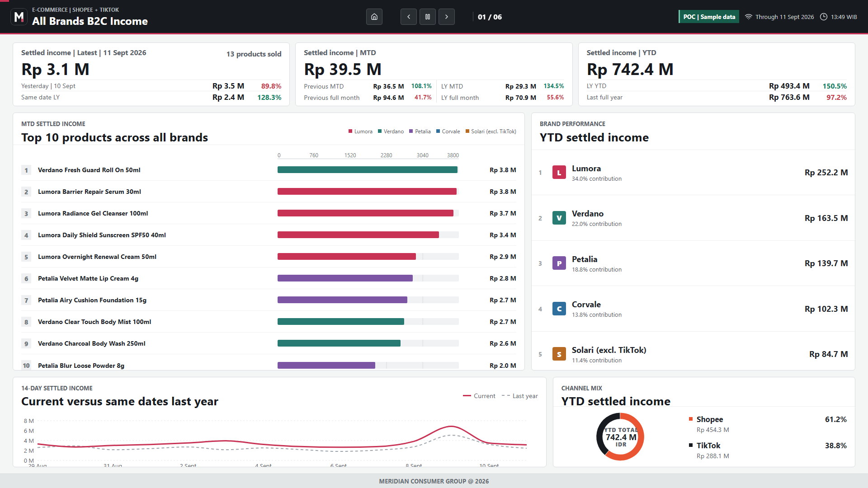Click the Corvale legend entry
Screen dimensions: 868x488
(x=448, y=131)
